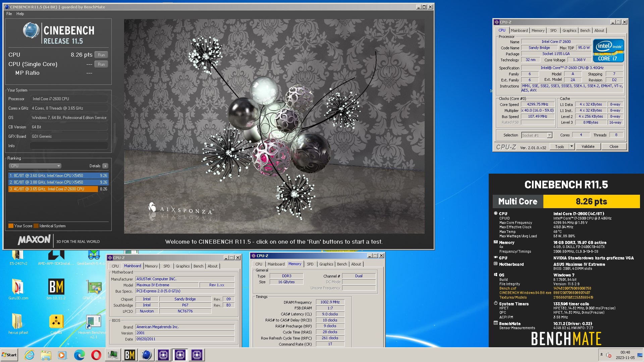Select ranking row Xeon X5450 @ 3.60 GHz

pyautogui.click(x=58, y=176)
